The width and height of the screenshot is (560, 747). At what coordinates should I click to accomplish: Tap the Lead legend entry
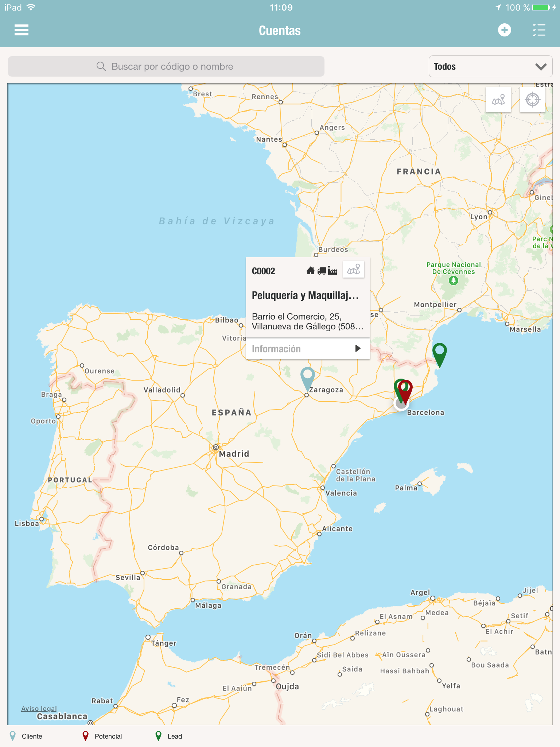click(x=168, y=736)
